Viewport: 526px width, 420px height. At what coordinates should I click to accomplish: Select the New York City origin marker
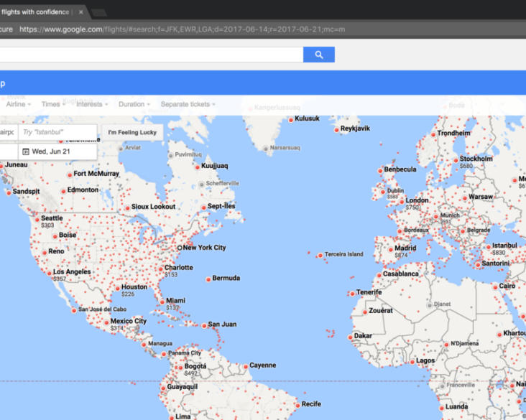point(180,248)
